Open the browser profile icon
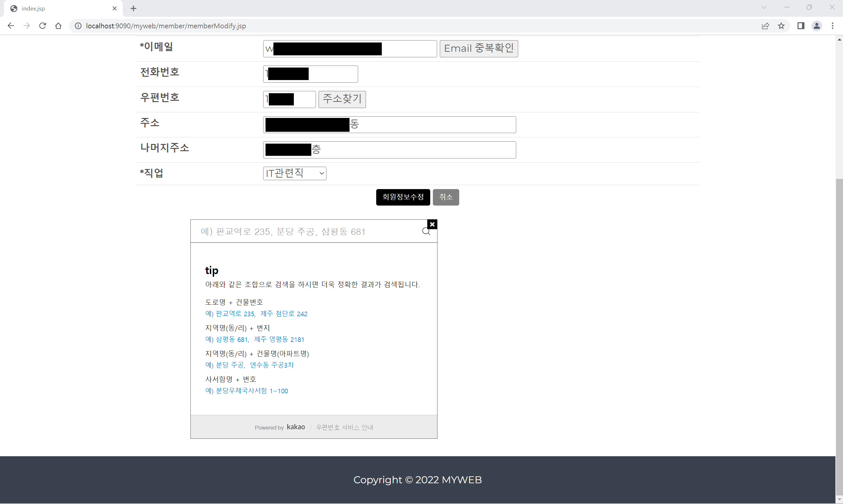 coord(817,26)
